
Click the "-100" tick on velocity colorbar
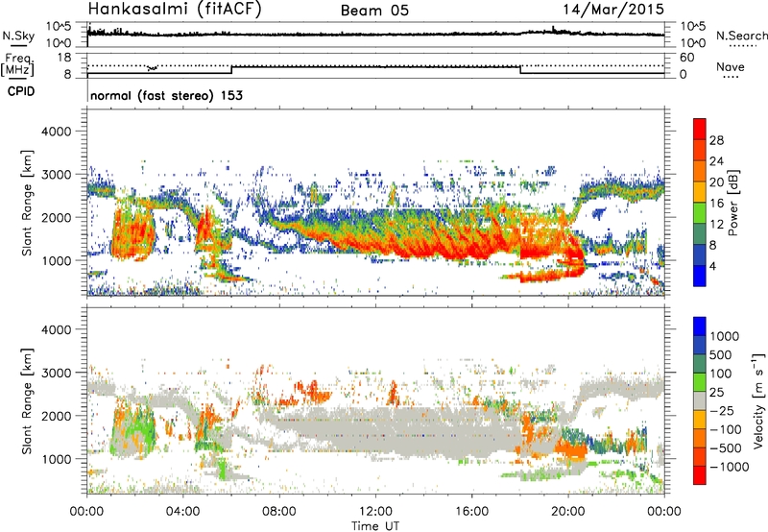(x=726, y=429)
